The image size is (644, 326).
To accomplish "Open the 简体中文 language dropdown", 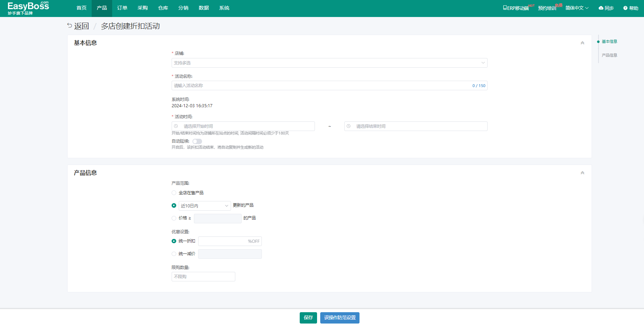I will point(577,8).
